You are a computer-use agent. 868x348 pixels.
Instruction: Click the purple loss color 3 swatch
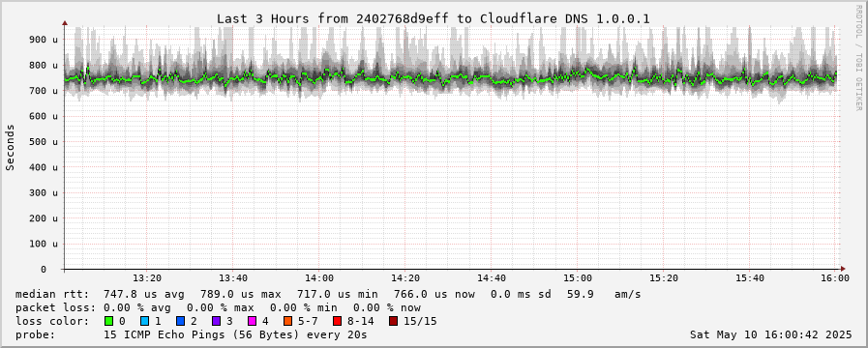click(x=216, y=321)
